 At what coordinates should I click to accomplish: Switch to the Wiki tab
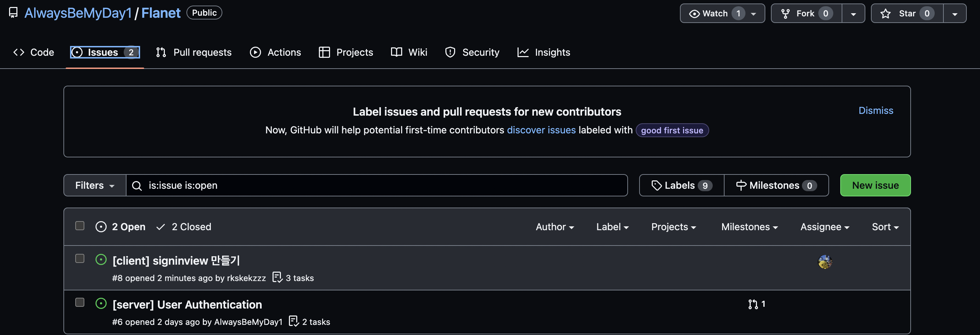pos(409,52)
